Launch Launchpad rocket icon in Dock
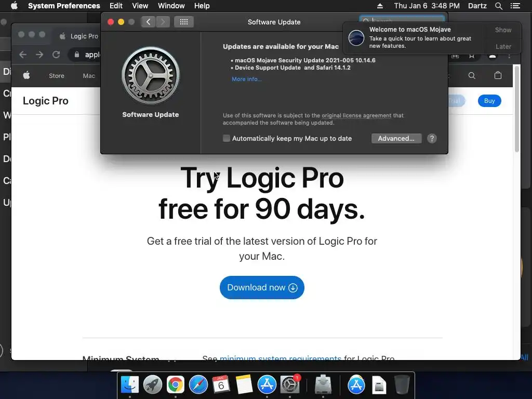Screen dimensions: 532x399 153,385
